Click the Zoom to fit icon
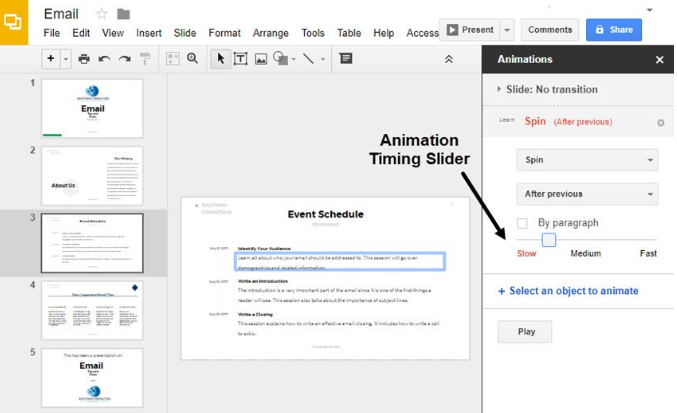 (x=173, y=59)
